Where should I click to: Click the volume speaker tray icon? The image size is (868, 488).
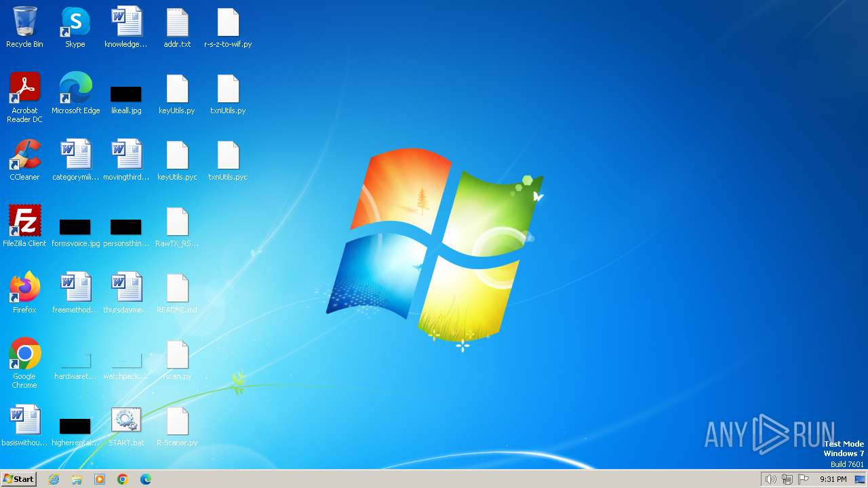coord(770,479)
